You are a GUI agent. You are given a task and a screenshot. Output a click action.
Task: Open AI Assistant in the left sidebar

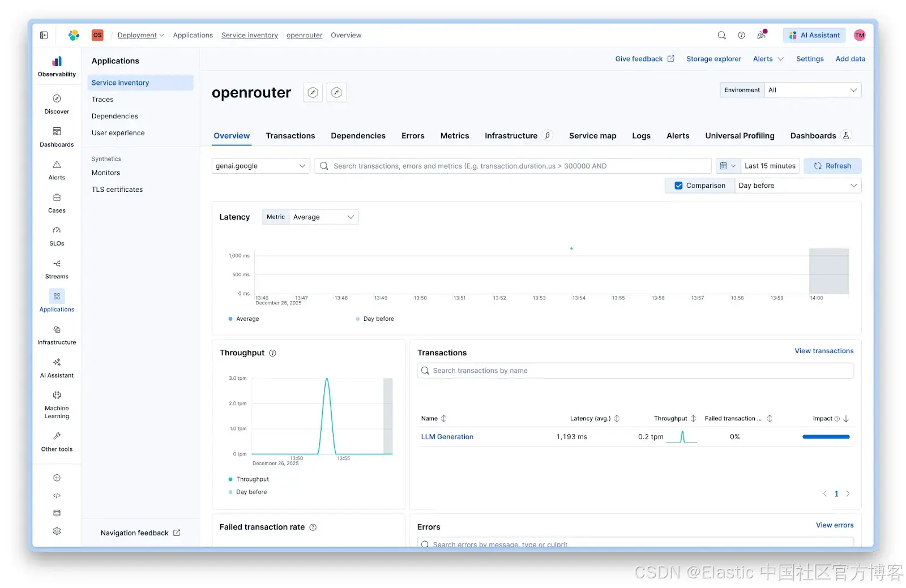click(x=57, y=368)
